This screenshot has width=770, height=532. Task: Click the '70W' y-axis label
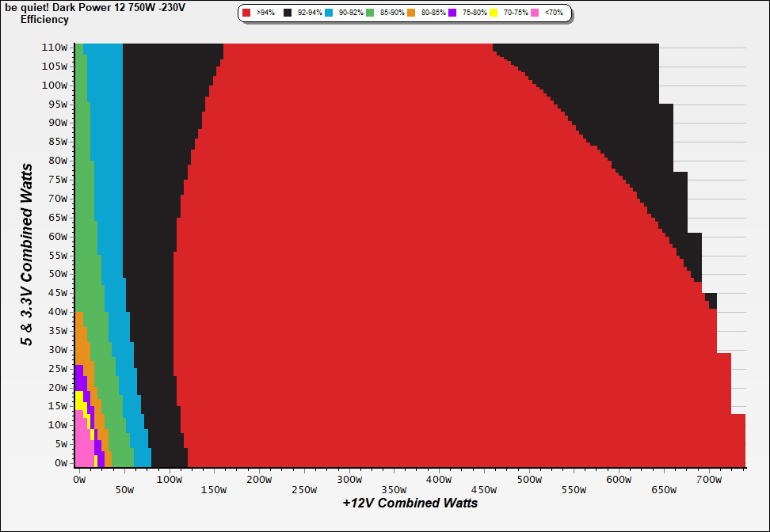(58, 199)
